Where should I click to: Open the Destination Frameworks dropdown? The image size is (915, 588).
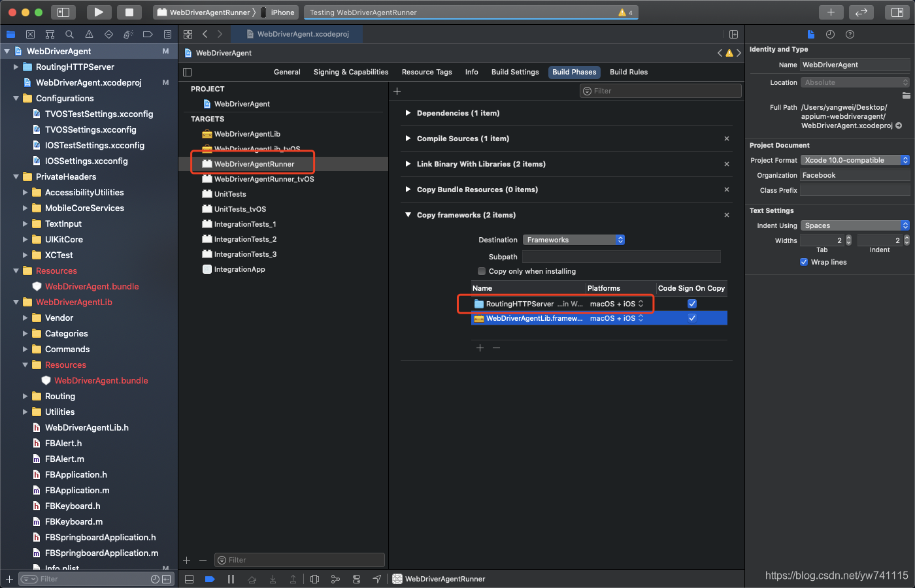tap(574, 240)
